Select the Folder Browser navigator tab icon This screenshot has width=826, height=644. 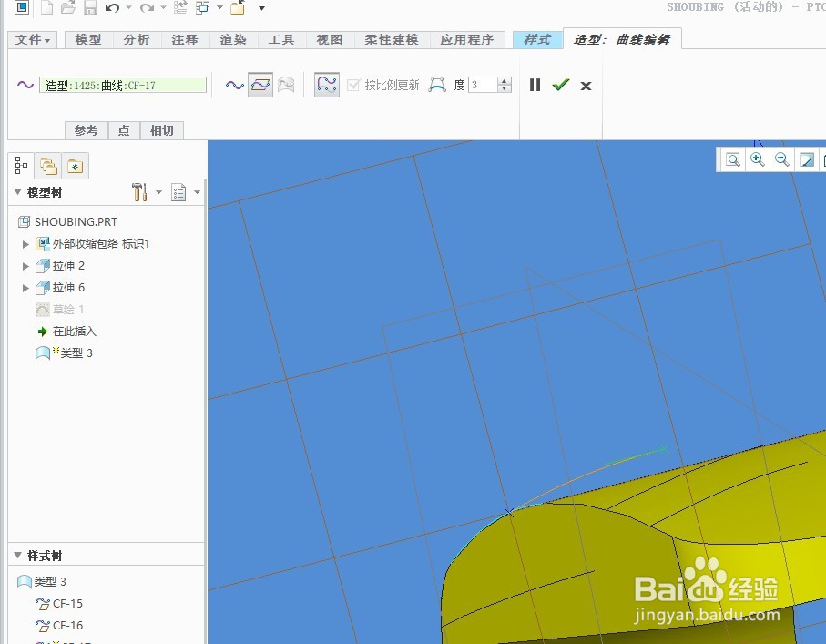pyautogui.click(x=48, y=166)
